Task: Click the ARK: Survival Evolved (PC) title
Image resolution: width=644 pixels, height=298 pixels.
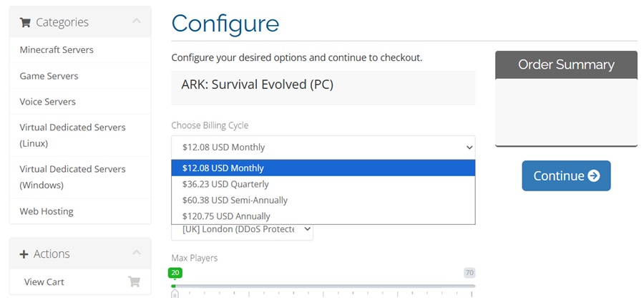Action: pos(257,85)
